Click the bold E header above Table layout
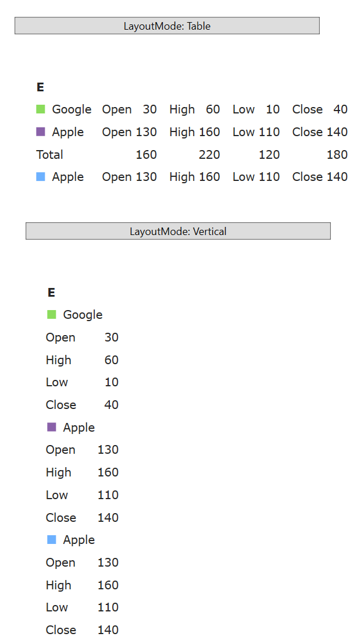364x644 pixels. [x=40, y=87]
